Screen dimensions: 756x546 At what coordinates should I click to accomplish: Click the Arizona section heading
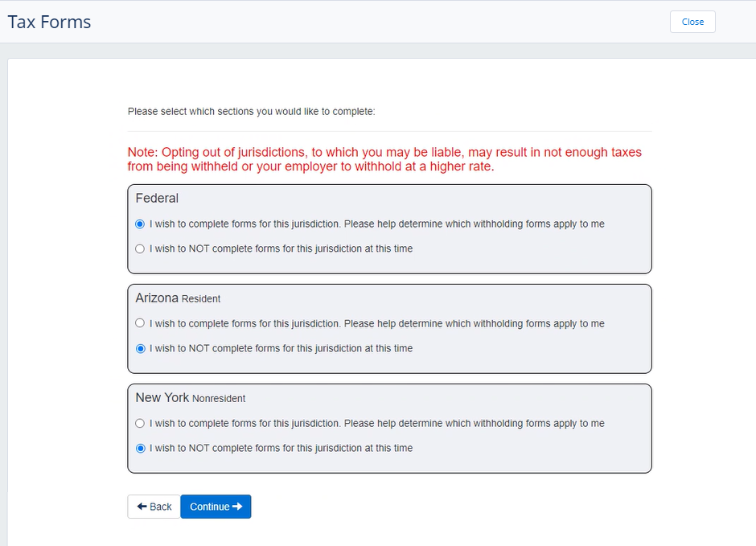(x=157, y=298)
